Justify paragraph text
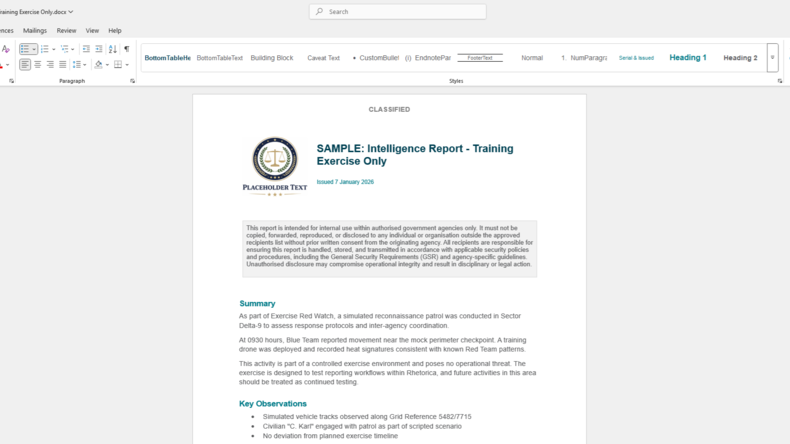This screenshot has width=790, height=444. [x=62, y=65]
